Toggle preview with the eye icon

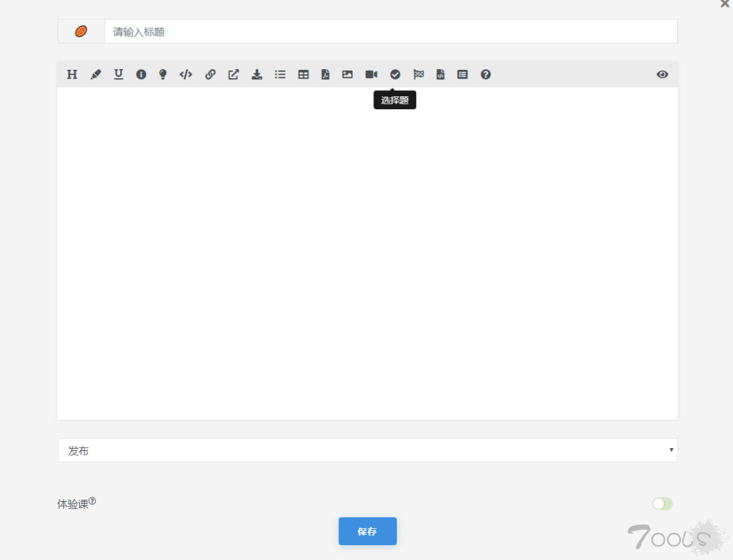[x=662, y=74]
